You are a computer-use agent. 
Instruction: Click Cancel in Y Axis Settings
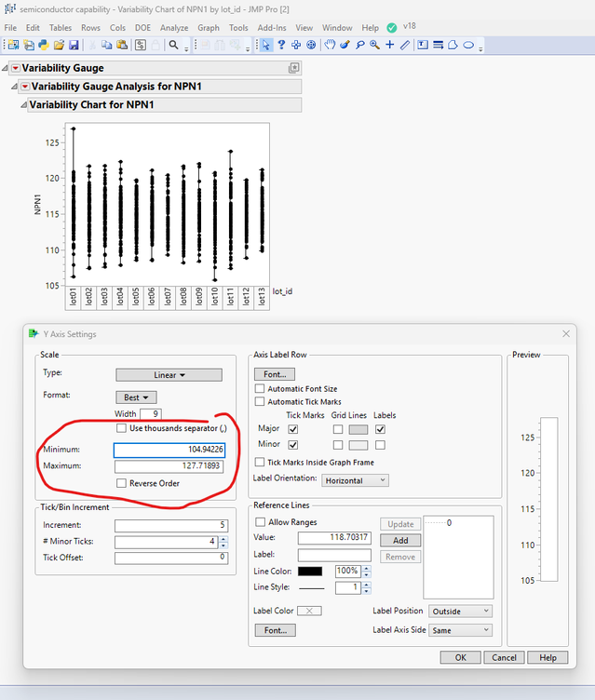pyautogui.click(x=504, y=657)
